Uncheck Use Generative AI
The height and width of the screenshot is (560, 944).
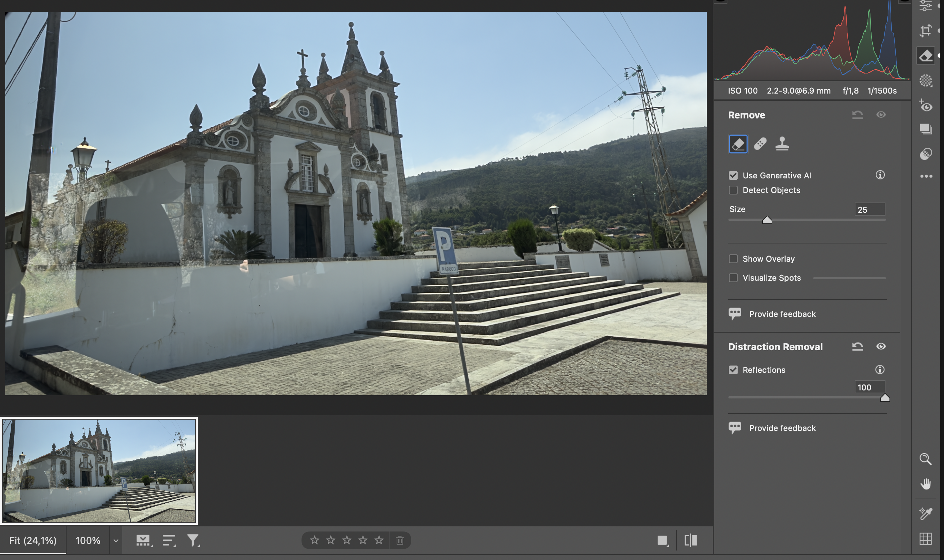tap(733, 175)
